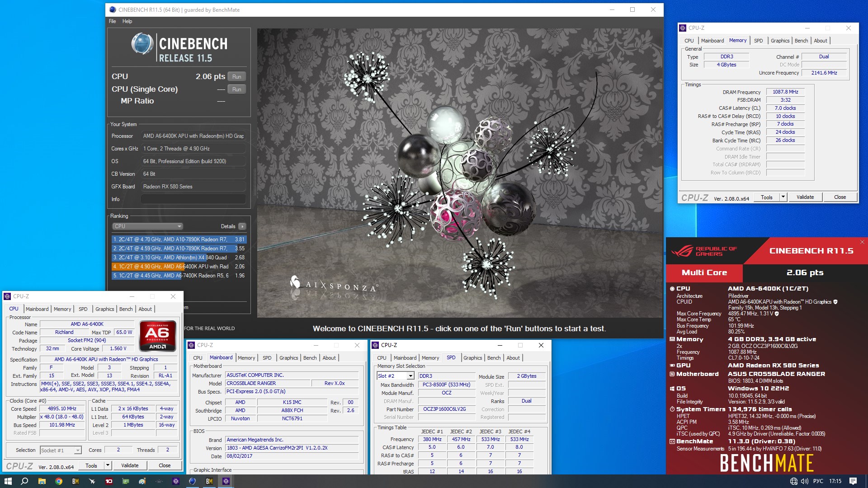Viewport: 868px width, 488px height.
Task: Select About tab in the SPD CPU-Z window
Action: pos(513,358)
